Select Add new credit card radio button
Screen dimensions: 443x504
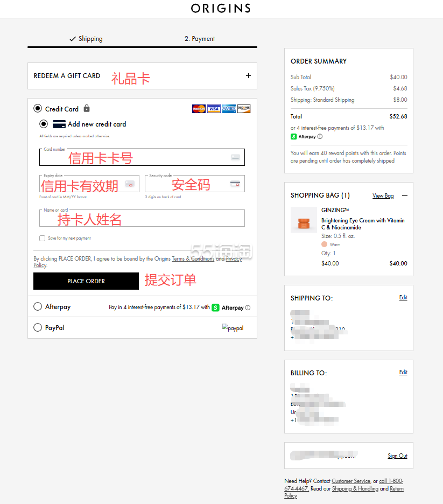(44, 124)
